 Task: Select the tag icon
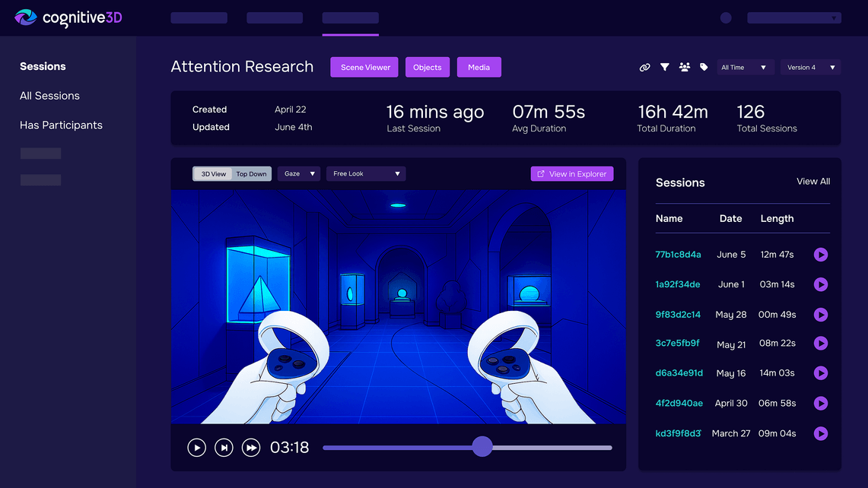703,67
